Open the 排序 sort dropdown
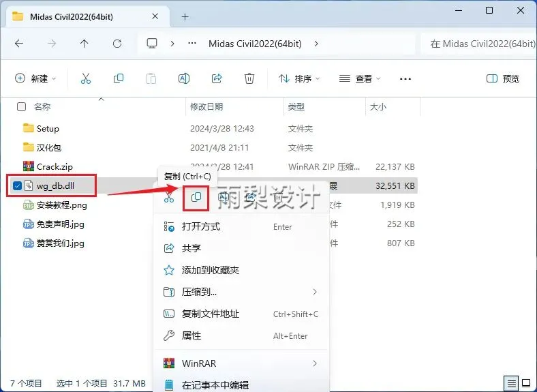This screenshot has width=537, height=392. [299, 79]
